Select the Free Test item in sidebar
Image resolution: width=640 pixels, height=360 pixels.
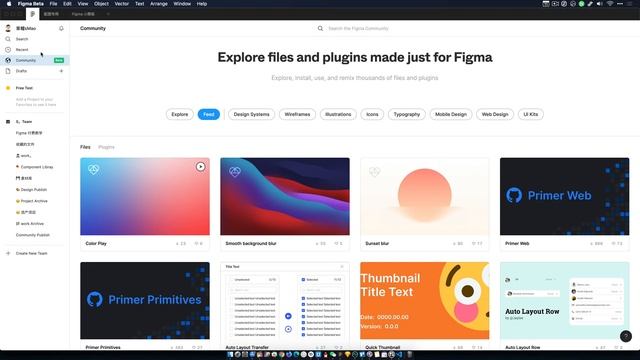coord(24,88)
